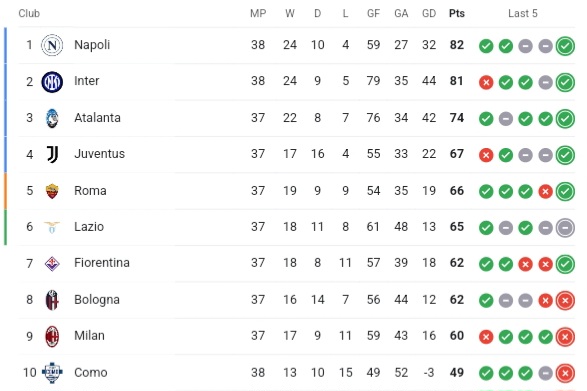The height and width of the screenshot is (391, 587).
Task: Open Bologna's latest loss result icon
Action: click(x=565, y=300)
